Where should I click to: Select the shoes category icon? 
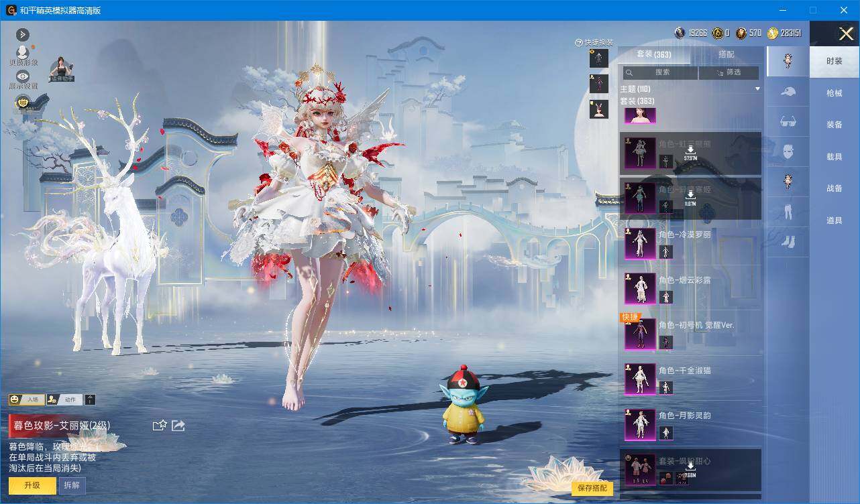(x=788, y=242)
